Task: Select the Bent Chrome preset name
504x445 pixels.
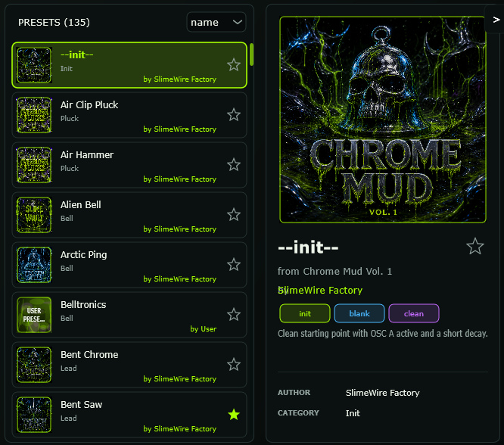Action: click(x=89, y=354)
